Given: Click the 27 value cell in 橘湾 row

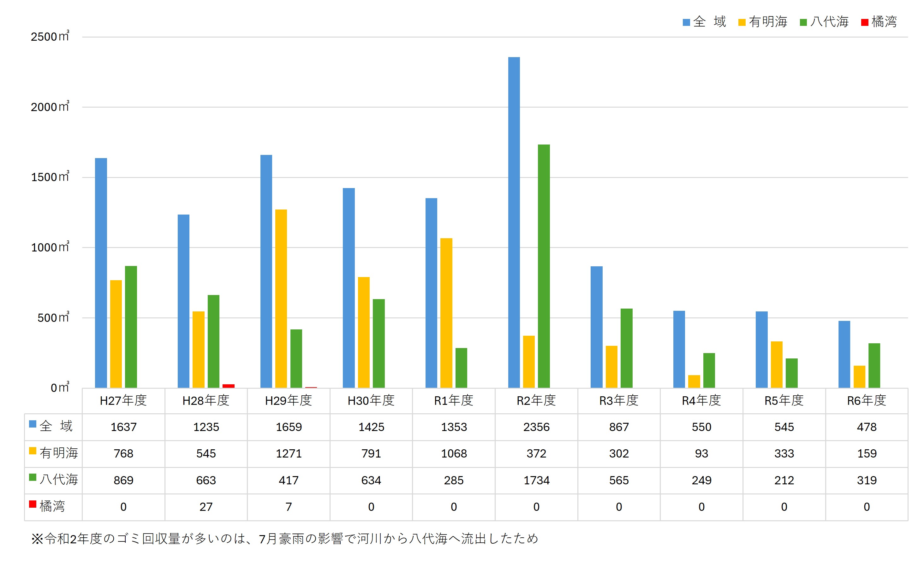Looking at the screenshot, I should (x=206, y=507).
